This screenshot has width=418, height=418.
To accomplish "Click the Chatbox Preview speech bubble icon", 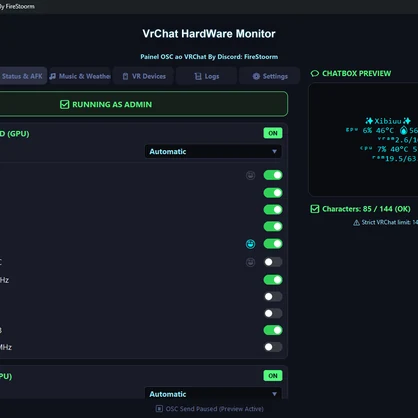I will pyautogui.click(x=315, y=73).
